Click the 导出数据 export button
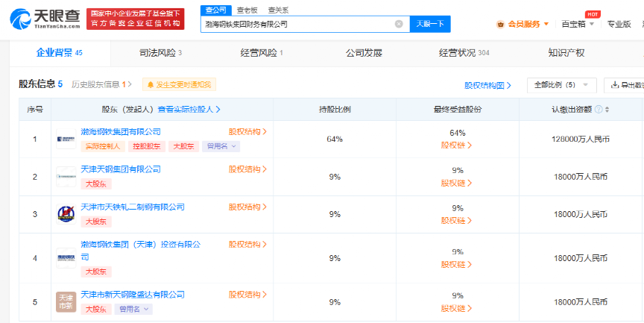 pos(625,85)
